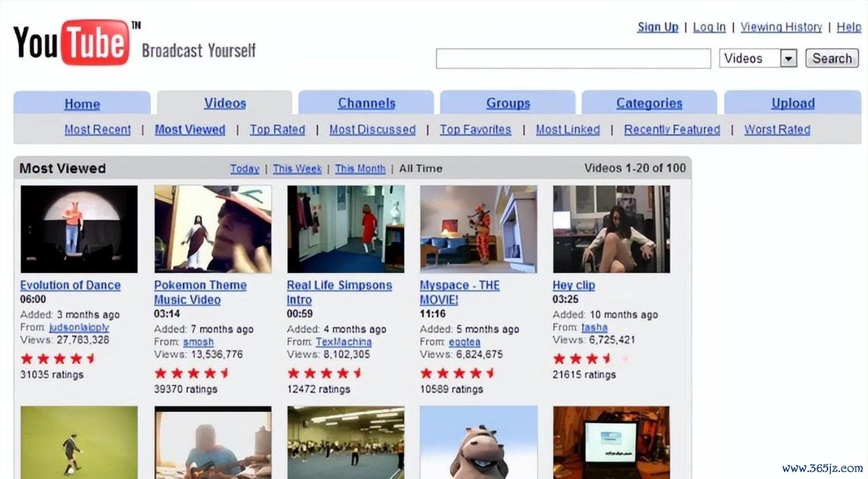Select the Most Viewed sub-tab
Viewport: 868px width, 479px height.
(190, 129)
